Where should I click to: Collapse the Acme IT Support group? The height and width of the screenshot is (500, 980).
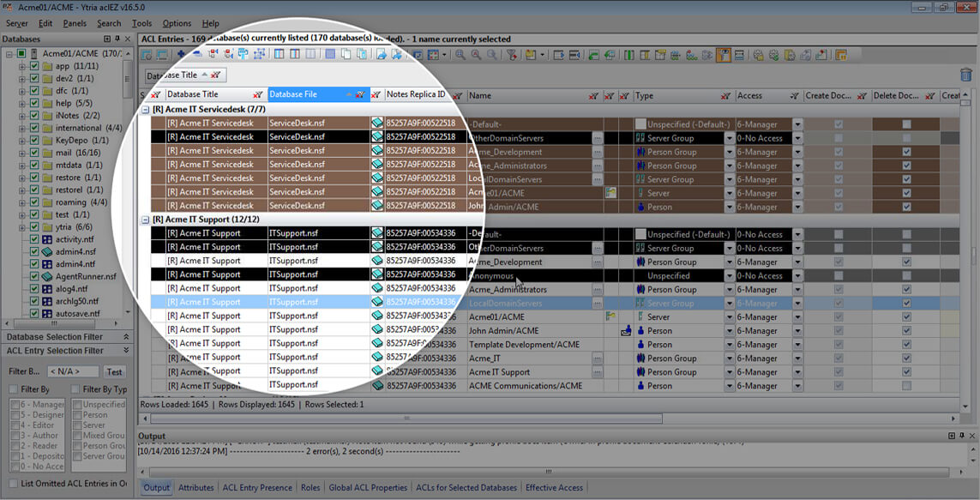(145, 220)
